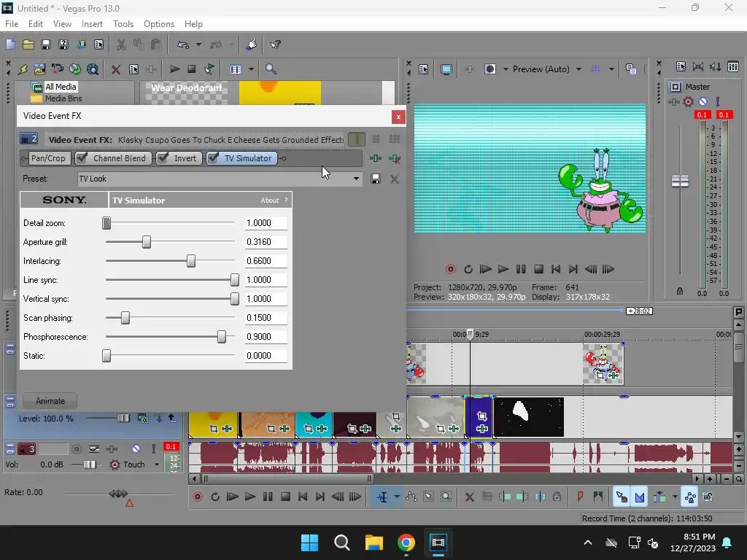Save the project with the floppy disk icon
The image size is (747, 560).
(x=46, y=44)
